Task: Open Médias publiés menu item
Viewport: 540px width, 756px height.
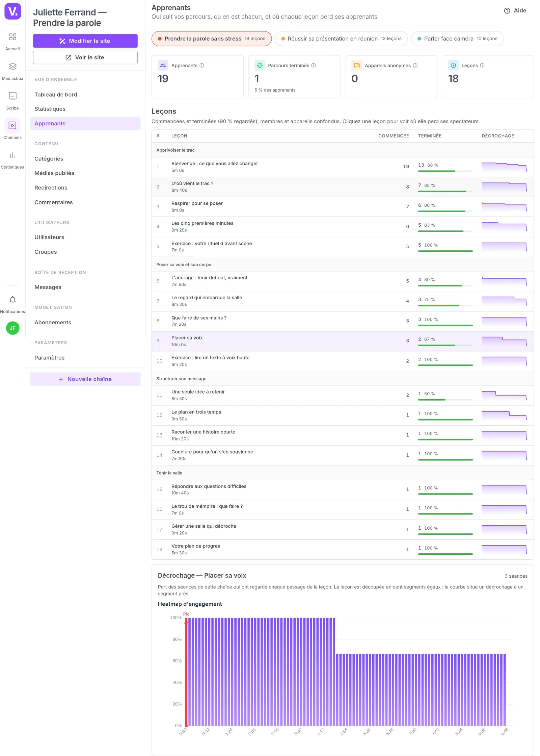Action: 85,173
